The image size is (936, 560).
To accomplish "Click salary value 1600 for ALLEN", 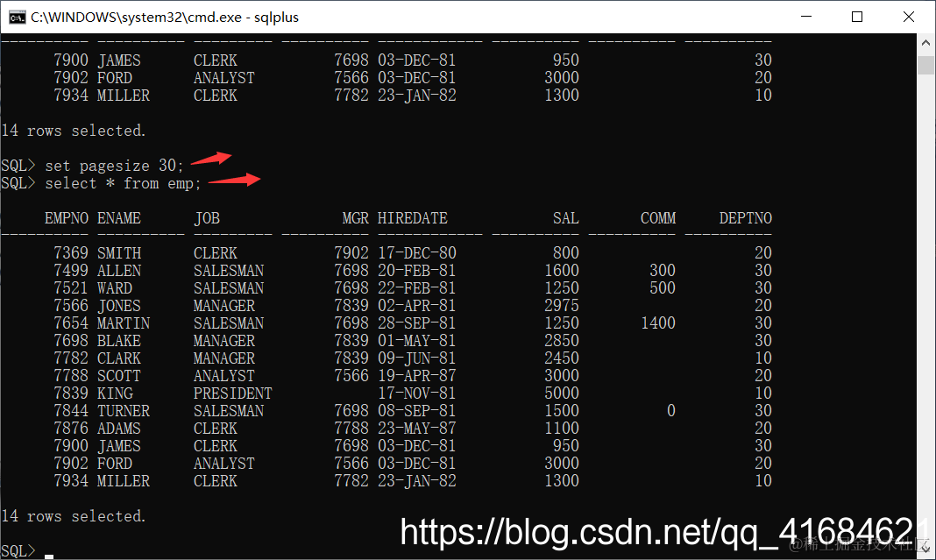I will 562,271.
